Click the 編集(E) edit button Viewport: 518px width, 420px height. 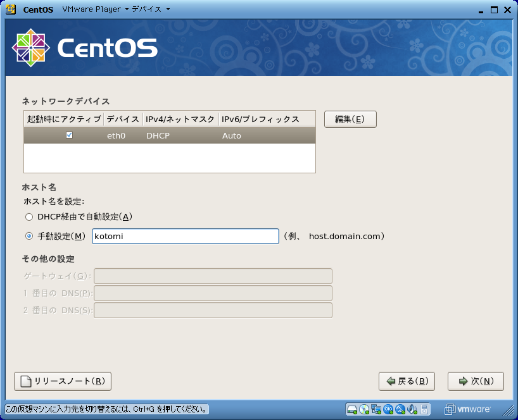[x=350, y=119]
